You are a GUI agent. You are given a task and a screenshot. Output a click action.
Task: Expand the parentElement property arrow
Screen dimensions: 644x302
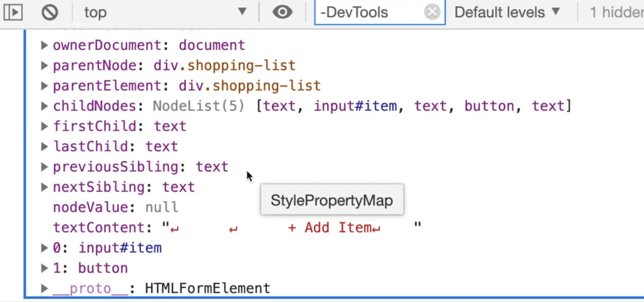pyautogui.click(x=45, y=86)
